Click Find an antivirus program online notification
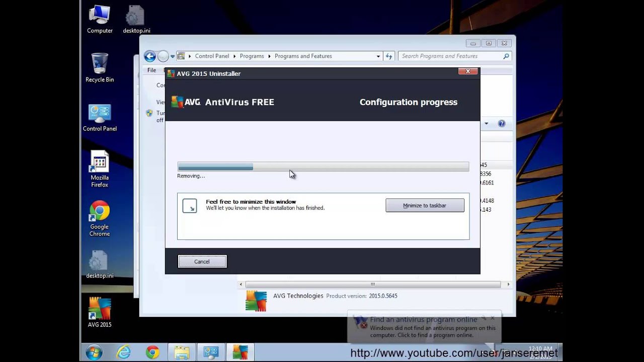The width and height of the screenshot is (644, 362). (x=424, y=319)
